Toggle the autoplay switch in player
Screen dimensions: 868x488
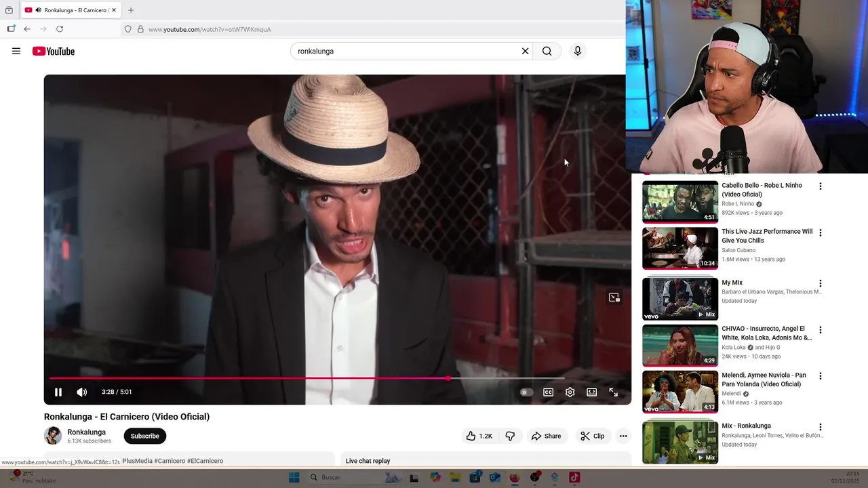click(x=526, y=392)
